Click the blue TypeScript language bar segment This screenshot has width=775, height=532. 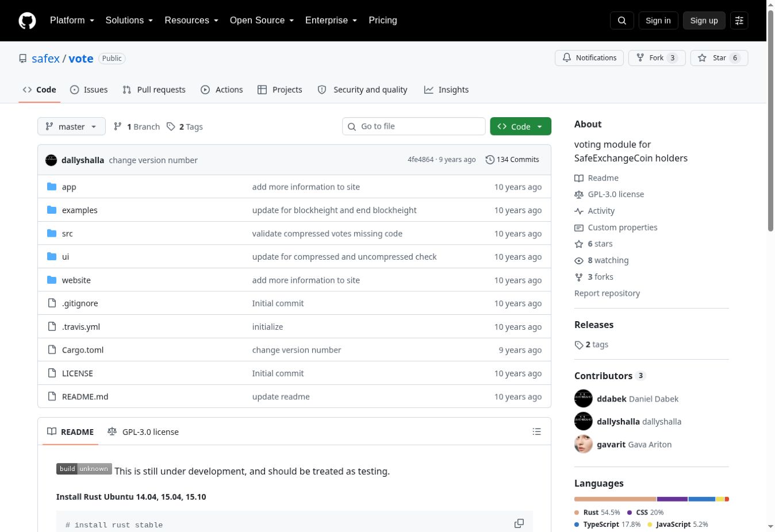[702, 499]
